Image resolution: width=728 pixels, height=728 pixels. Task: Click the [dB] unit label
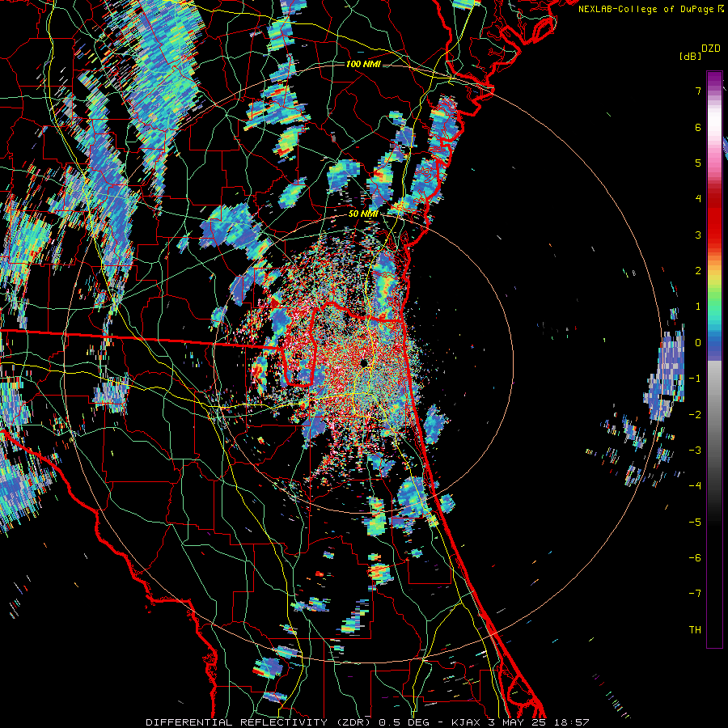coord(690,56)
